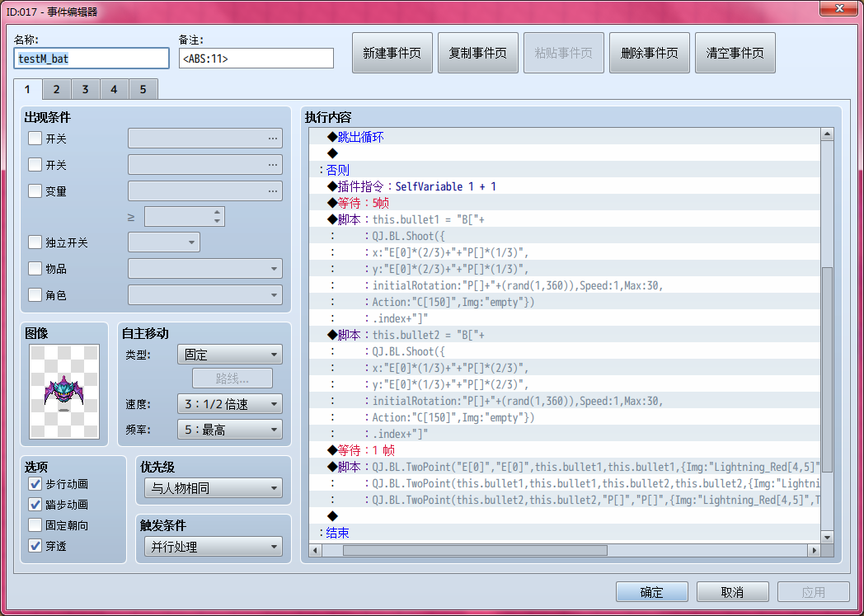Open second 开关 switch selector ellipsis

[273, 165]
